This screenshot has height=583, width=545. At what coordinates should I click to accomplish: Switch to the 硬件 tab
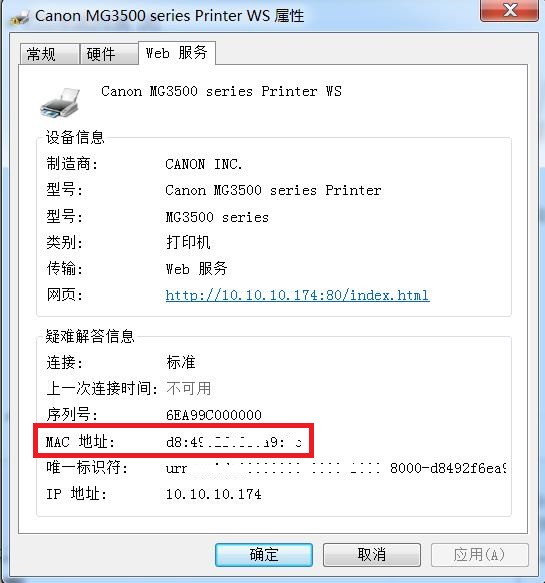(x=109, y=54)
